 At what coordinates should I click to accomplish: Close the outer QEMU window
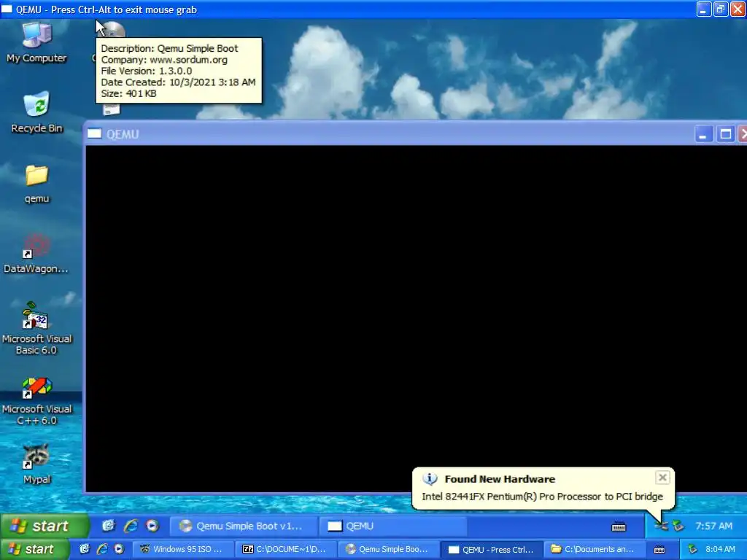pyautogui.click(x=738, y=9)
